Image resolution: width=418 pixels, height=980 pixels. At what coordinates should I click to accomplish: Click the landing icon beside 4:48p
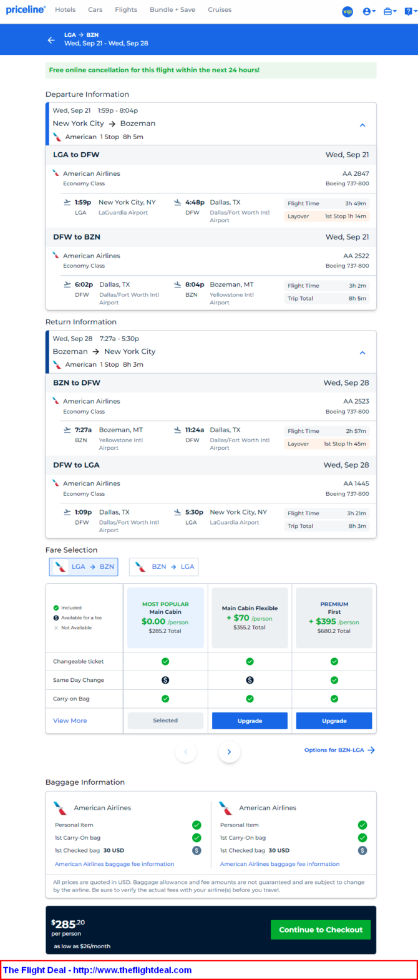tap(178, 202)
